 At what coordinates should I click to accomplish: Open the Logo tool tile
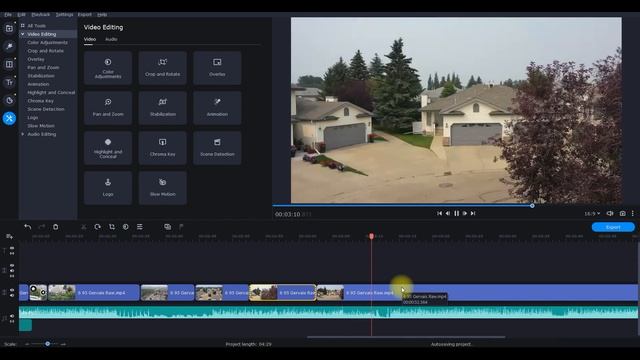(108, 188)
